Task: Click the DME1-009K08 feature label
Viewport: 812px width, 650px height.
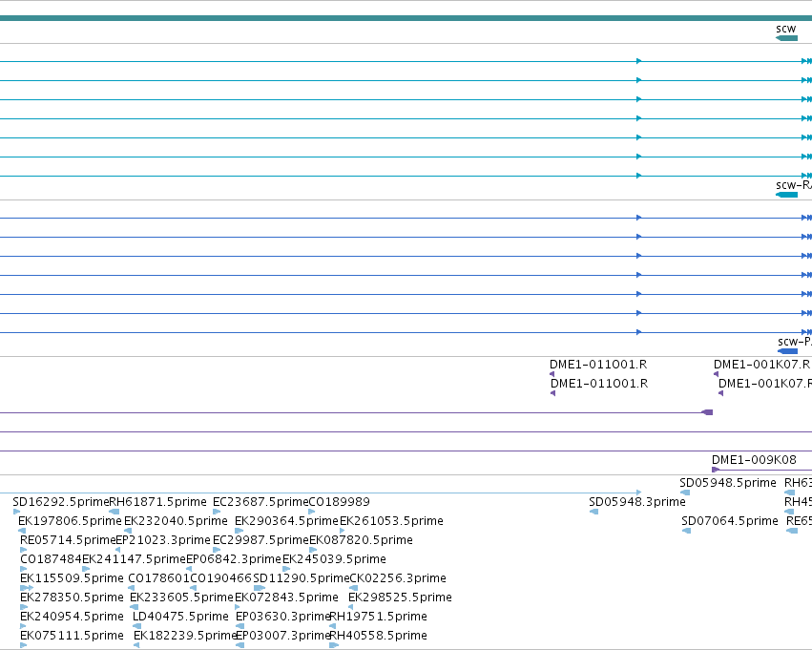Action: tap(754, 460)
